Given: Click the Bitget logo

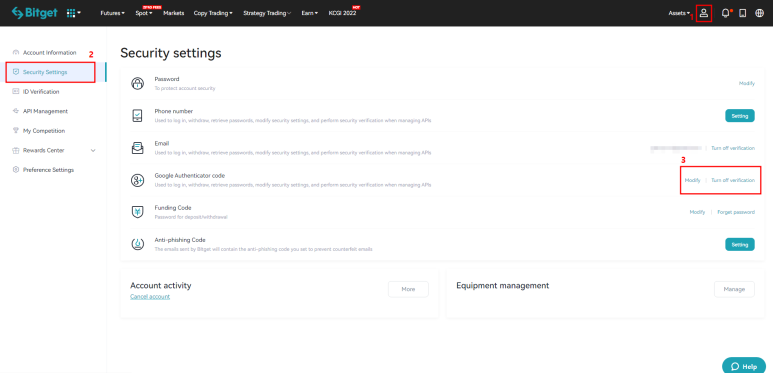Looking at the screenshot, I should [x=34, y=13].
